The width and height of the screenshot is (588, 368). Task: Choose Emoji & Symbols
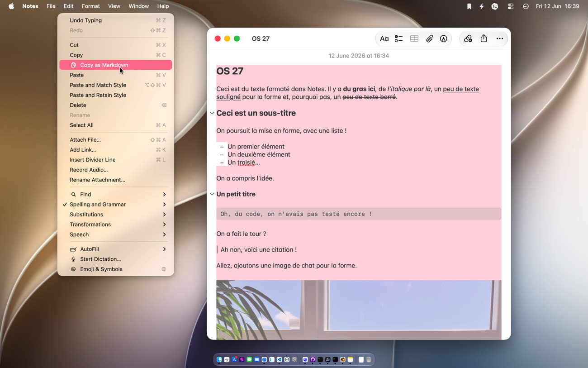(116, 269)
